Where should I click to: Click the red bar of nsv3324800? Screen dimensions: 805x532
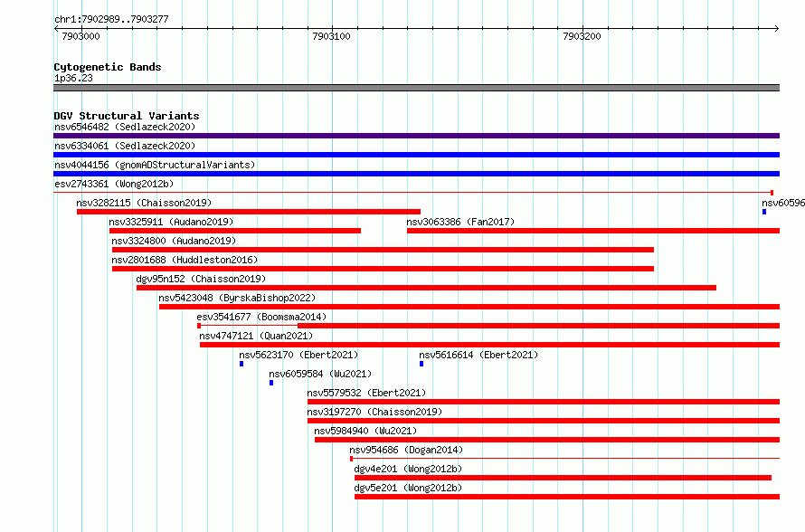coord(383,250)
